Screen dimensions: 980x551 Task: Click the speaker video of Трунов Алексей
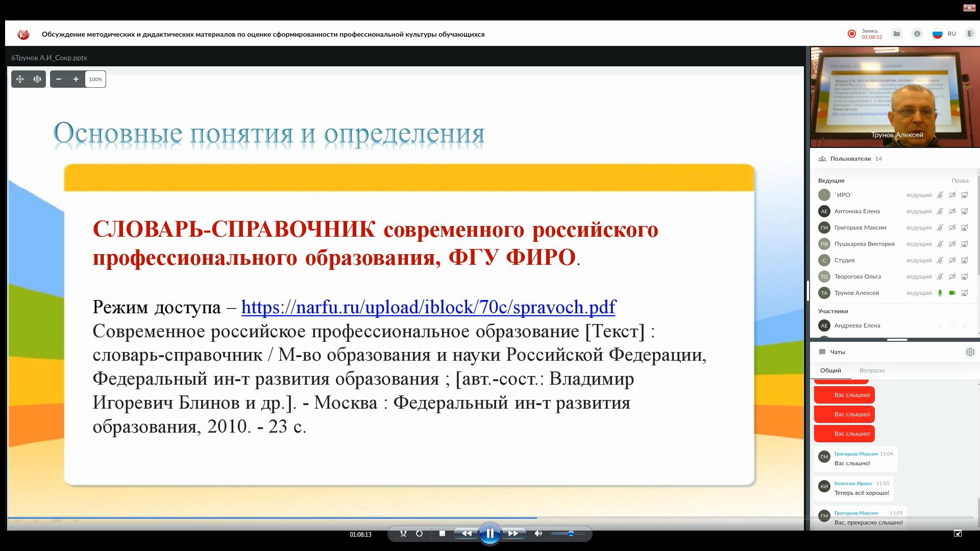(x=895, y=97)
